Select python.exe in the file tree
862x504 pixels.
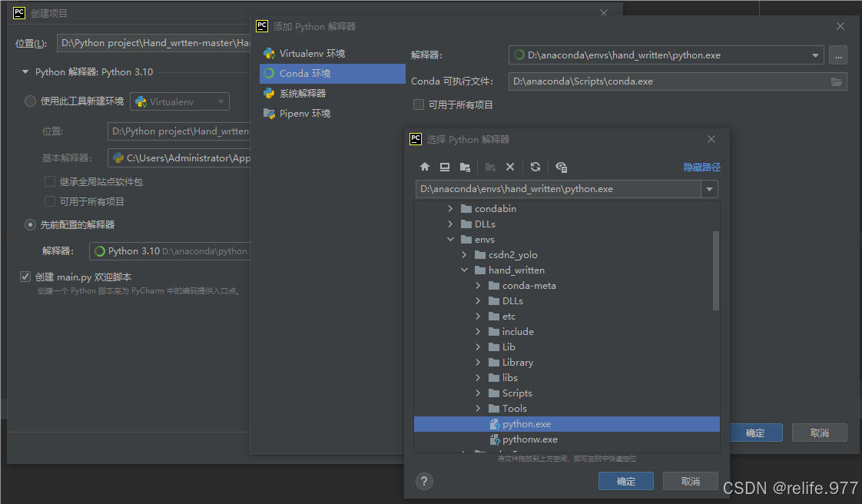(567, 424)
